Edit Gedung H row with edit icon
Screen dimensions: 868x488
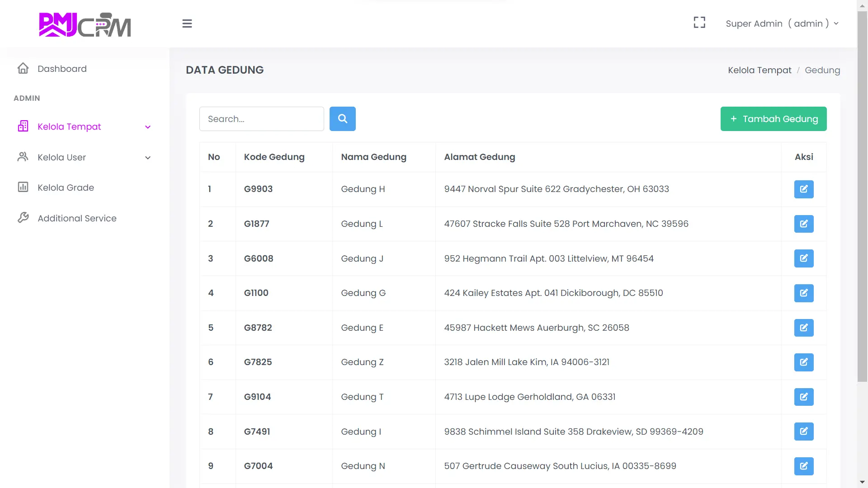[x=803, y=189]
